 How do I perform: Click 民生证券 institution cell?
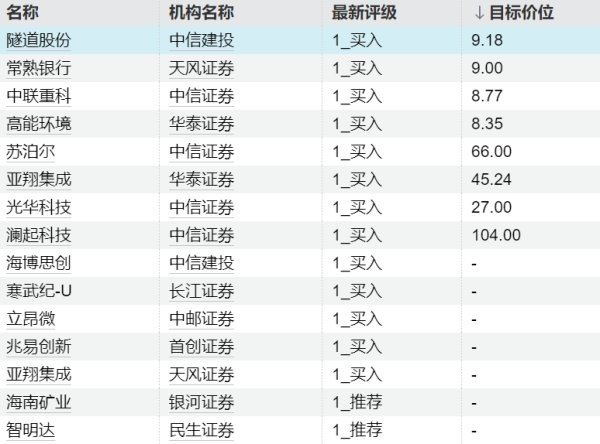click(202, 430)
